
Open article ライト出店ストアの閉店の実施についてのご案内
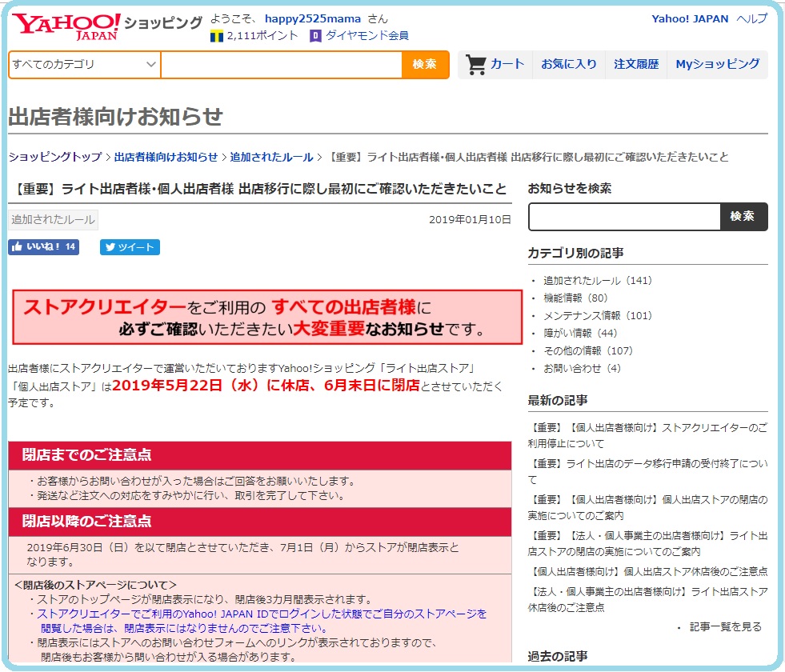point(647,544)
